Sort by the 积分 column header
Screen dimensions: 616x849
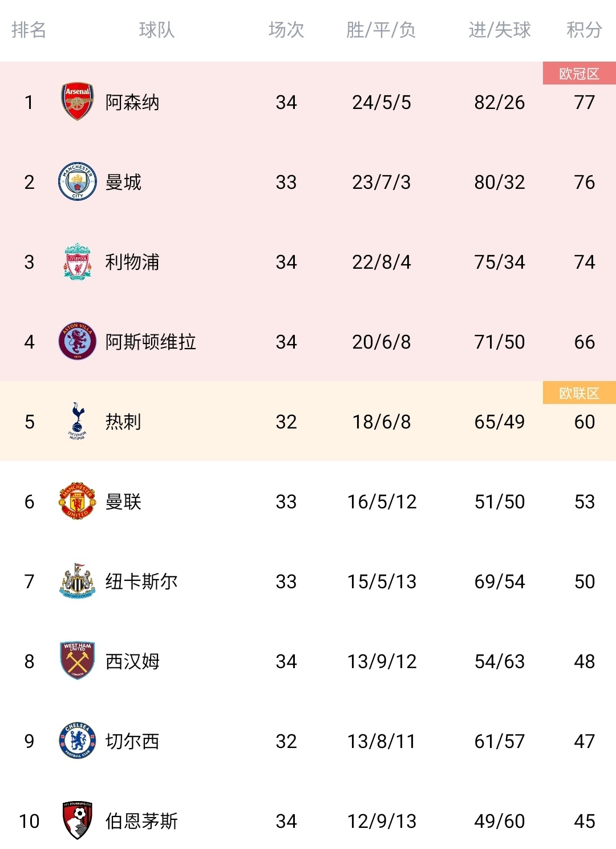pos(584,30)
